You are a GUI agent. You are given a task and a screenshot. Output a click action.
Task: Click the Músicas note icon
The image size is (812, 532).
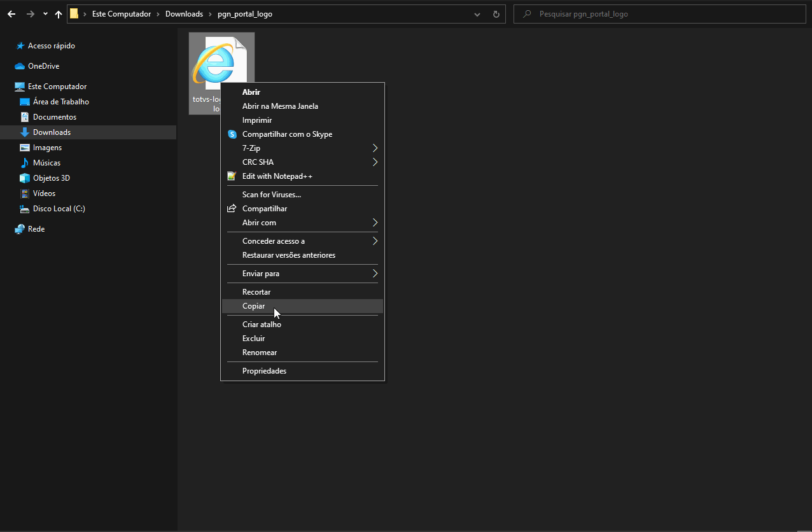(25, 163)
